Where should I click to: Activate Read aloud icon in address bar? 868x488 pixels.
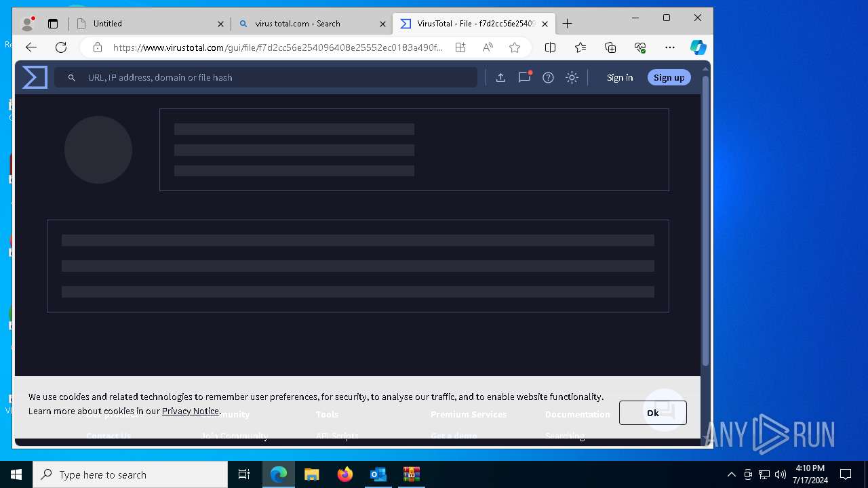pos(488,47)
